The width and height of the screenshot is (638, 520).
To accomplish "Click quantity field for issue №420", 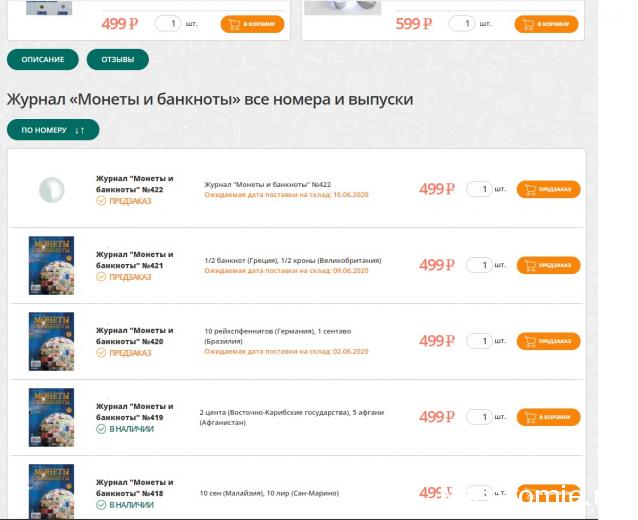I will click(479, 341).
